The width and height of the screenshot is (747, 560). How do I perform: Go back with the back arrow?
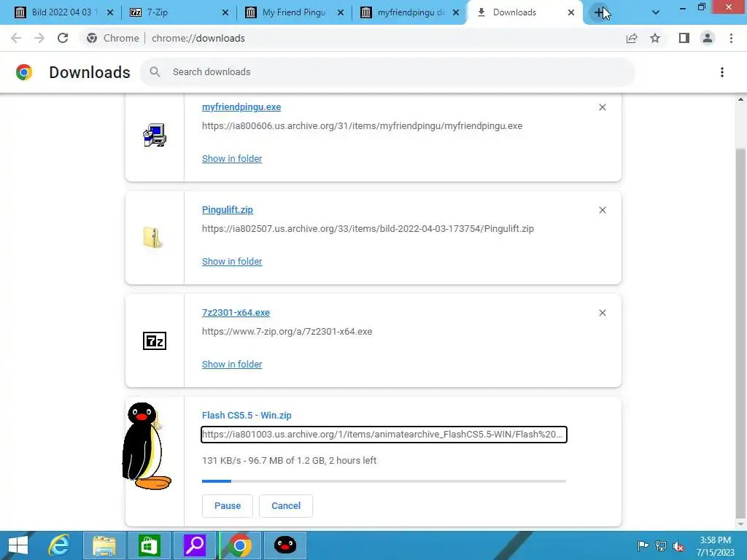coord(16,38)
